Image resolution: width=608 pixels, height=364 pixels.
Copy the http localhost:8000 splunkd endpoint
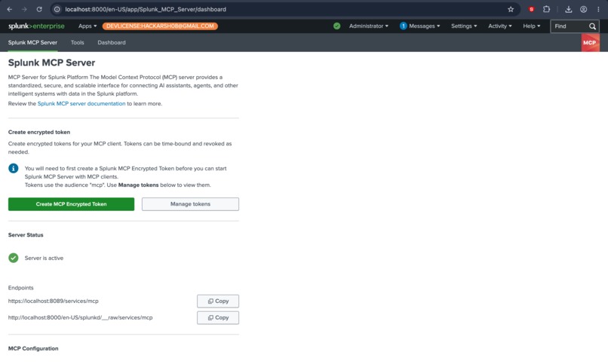click(x=218, y=317)
